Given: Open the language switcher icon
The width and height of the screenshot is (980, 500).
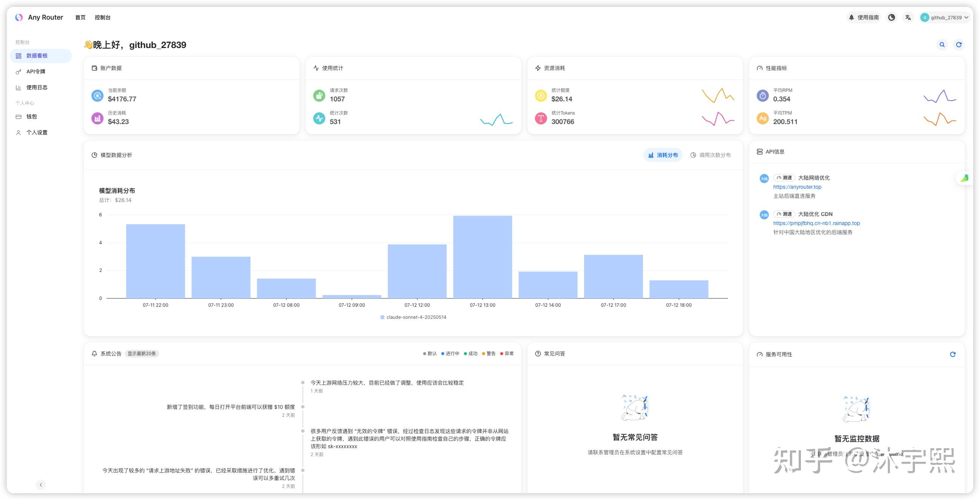Looking at the screenshot, I should pos(908,17).
